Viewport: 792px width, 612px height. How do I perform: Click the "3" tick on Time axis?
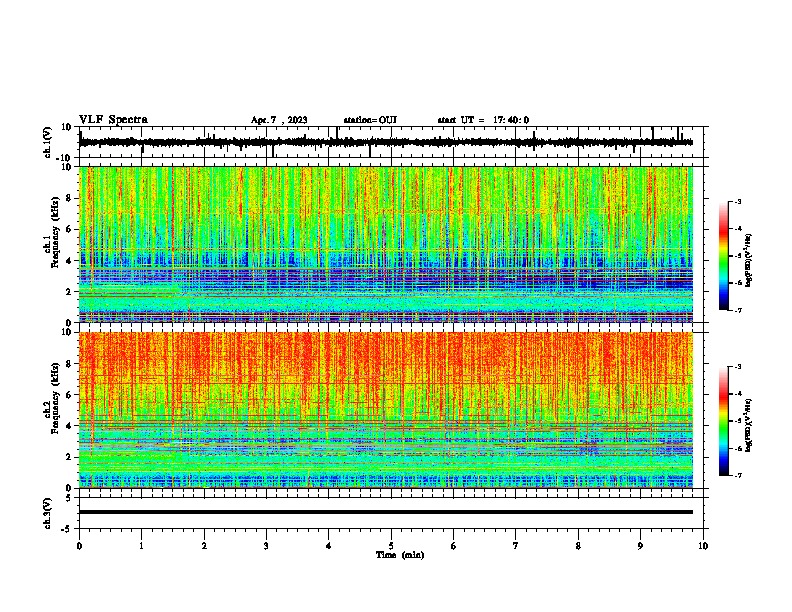coord(266,546)
